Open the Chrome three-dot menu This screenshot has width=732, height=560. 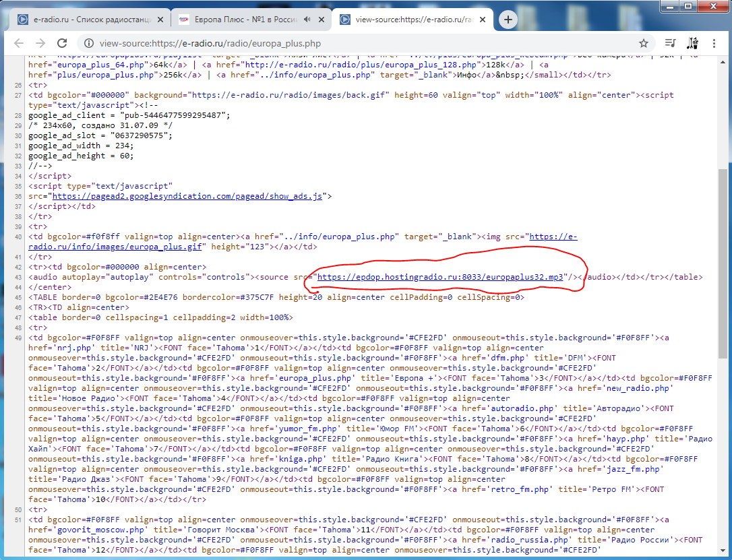pyautogui.click(x=714, y=43)
